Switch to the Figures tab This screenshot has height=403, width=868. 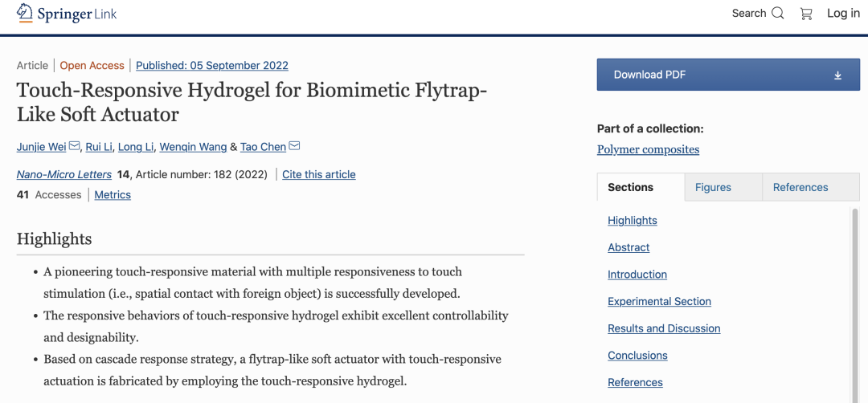[x=713, y=187]
